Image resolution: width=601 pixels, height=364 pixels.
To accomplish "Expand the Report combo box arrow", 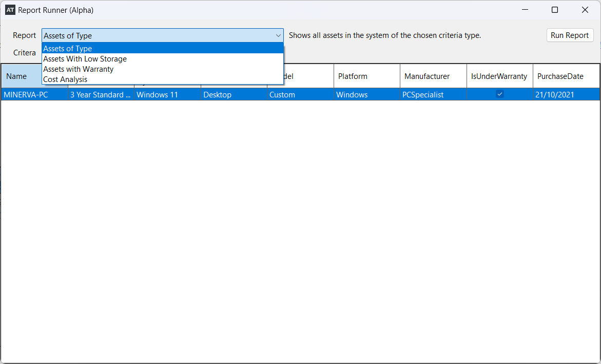I will [278, 35].
